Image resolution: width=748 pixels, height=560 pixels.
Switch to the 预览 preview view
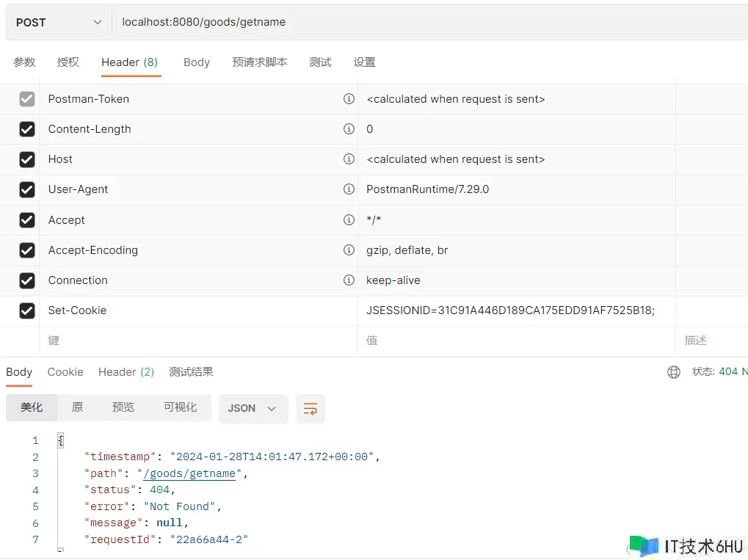click(x=123, y=408)
